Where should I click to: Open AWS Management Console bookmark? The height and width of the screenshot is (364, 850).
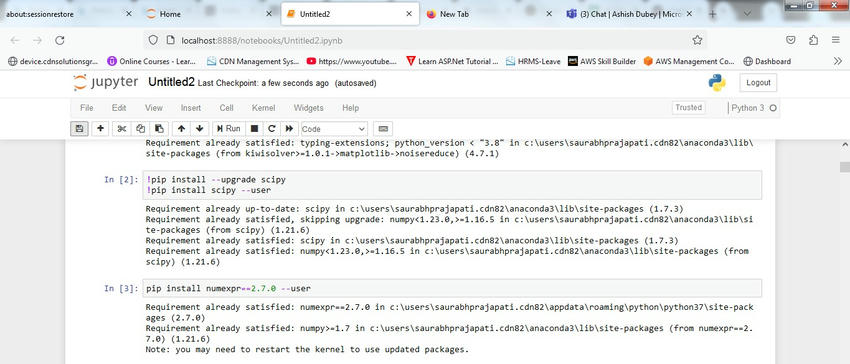tap(689, 61)
